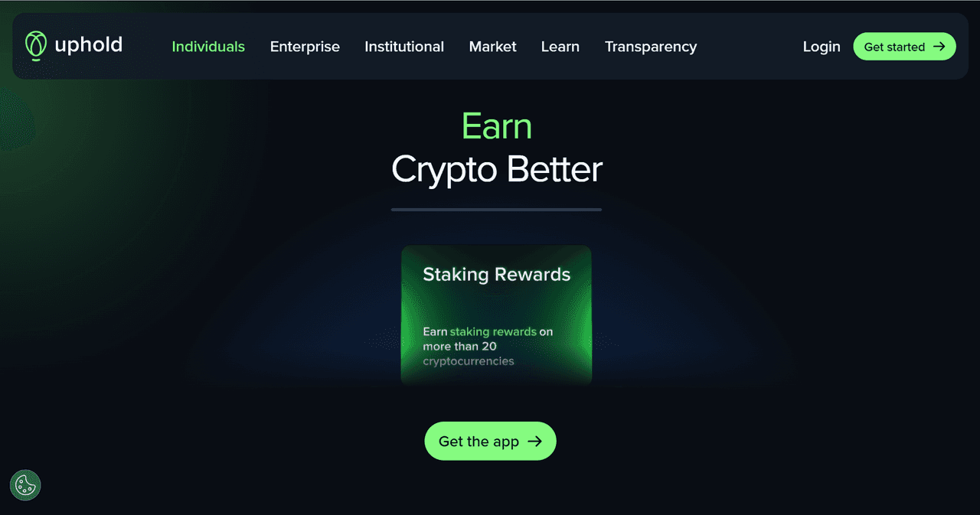Click the arrow inside Get the app
Screen dimensions: 980x515
535,441
